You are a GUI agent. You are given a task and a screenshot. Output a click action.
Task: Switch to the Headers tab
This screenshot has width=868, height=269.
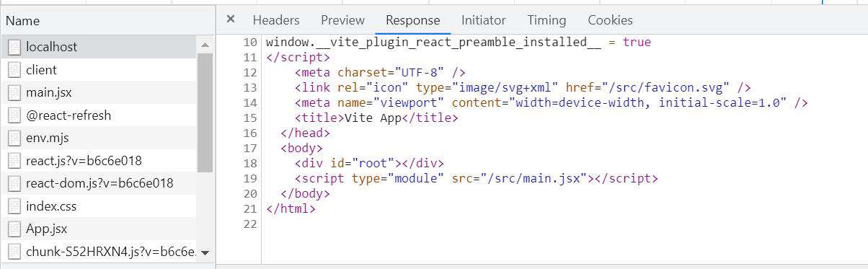276,20
